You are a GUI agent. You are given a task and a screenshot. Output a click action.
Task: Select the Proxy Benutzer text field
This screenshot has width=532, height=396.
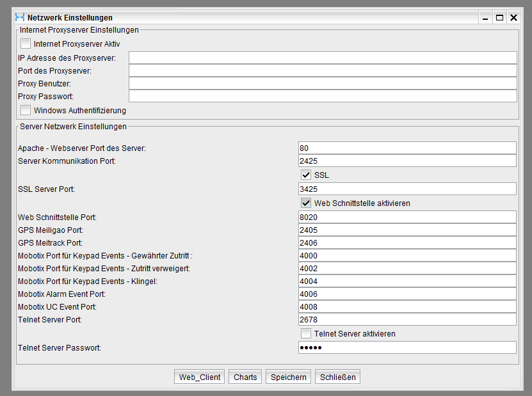(323, 83)
